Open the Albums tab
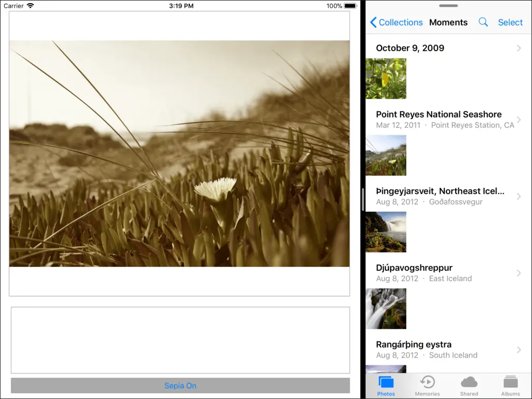532x399 pixels. (510, 386)
